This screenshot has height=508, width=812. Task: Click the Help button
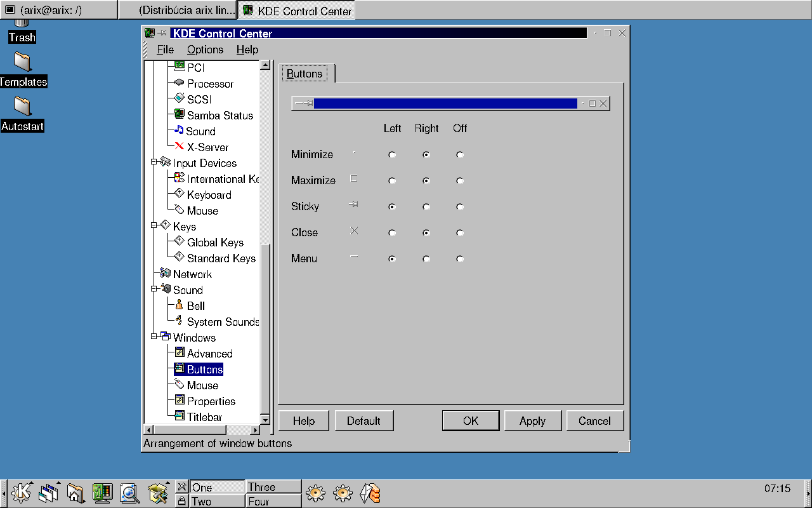coord(304,420)
